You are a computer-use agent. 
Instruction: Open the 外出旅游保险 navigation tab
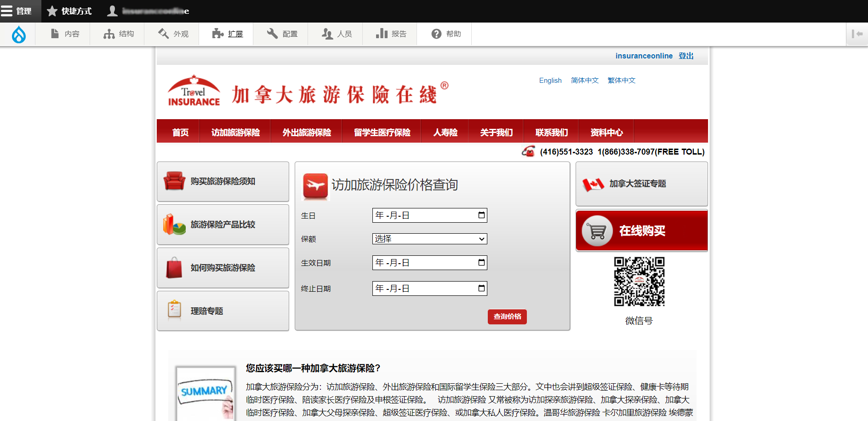click(307, 133)
